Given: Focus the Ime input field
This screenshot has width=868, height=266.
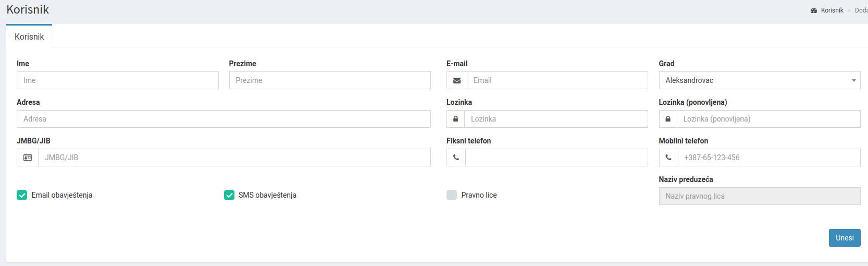Looking at the screenshot, I should point(118,80).
